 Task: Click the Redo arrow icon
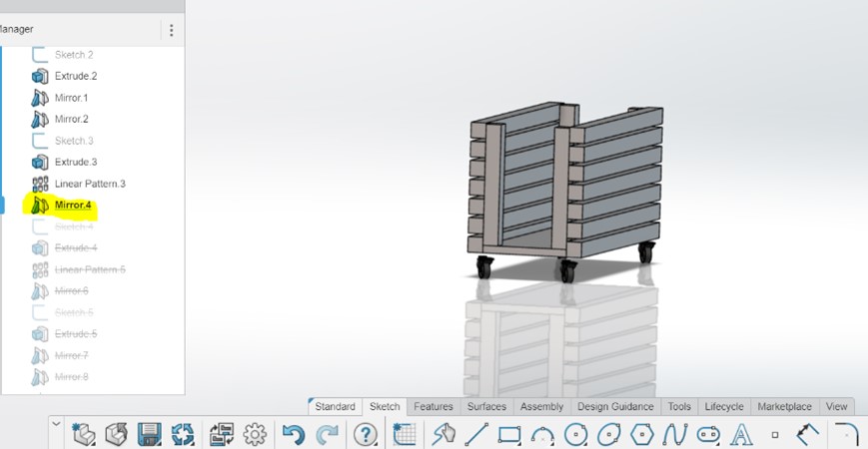click(328, 434)
